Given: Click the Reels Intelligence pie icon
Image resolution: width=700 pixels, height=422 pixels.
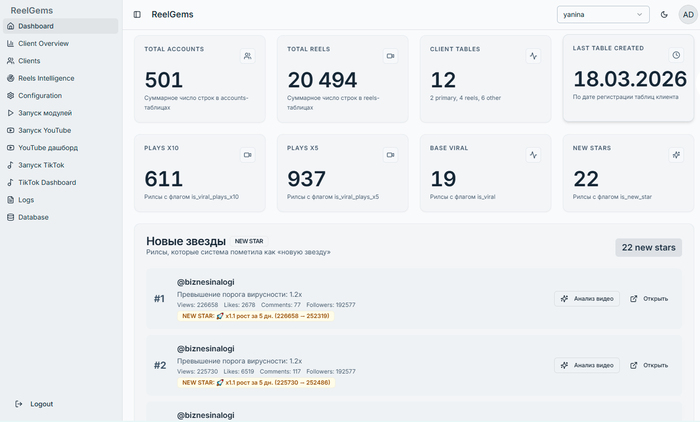Looking at the screenshot, I should 11,78.
